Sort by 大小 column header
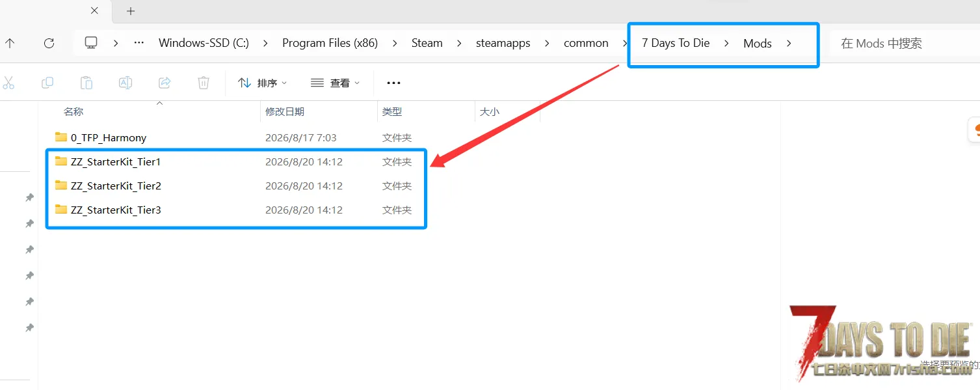Screen dimensions: 980x390 pyautogui.click(x=490, y=112)
